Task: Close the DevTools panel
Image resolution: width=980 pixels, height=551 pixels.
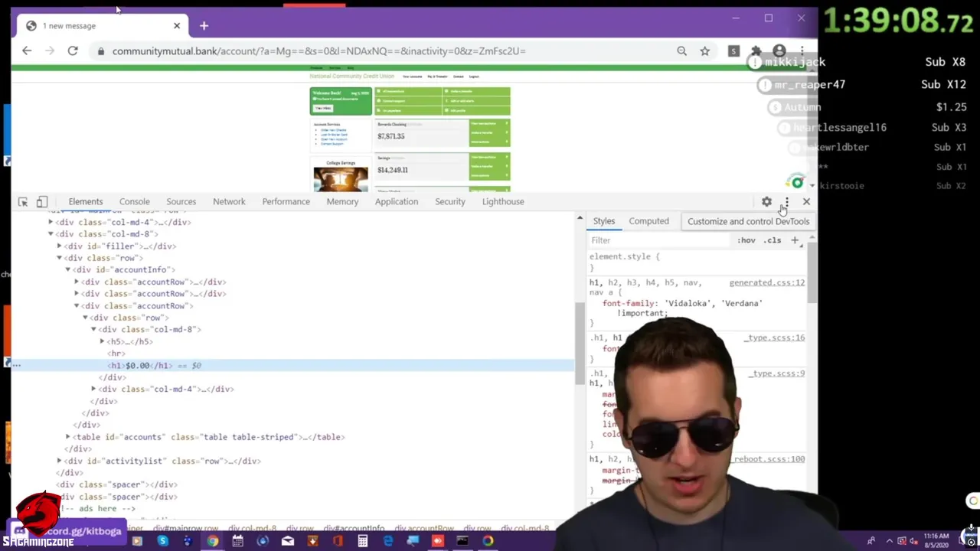Action: pos(806,202)
